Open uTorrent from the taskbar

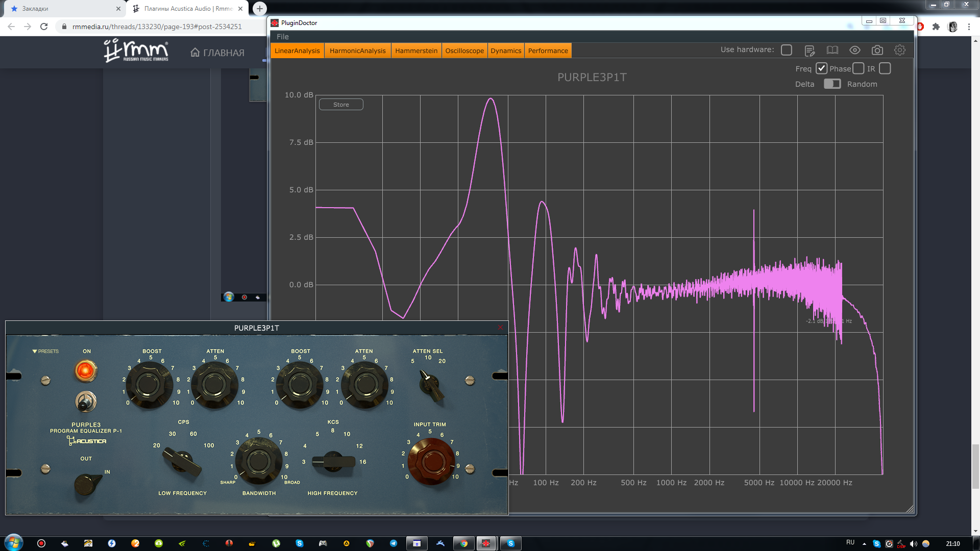point(276,543)
